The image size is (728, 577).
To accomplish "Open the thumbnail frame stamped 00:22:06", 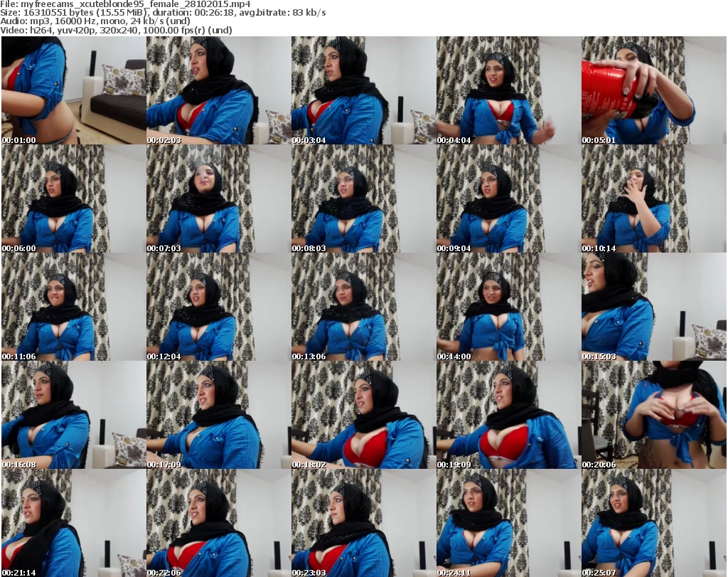I will tap(219, 523).
